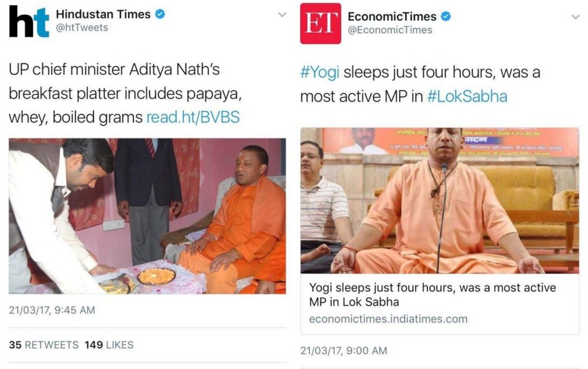Viewport: 588px width, 369px height.
Task: Click Hindustan Times verified badge
Action: (x=160, y=14)
